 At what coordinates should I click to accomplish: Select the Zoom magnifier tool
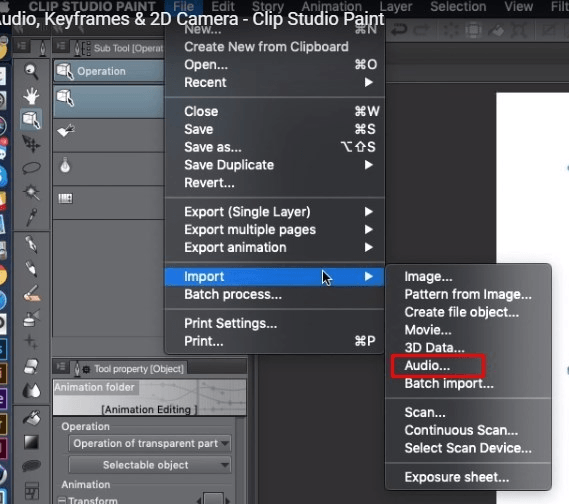(x=31, y=71)
